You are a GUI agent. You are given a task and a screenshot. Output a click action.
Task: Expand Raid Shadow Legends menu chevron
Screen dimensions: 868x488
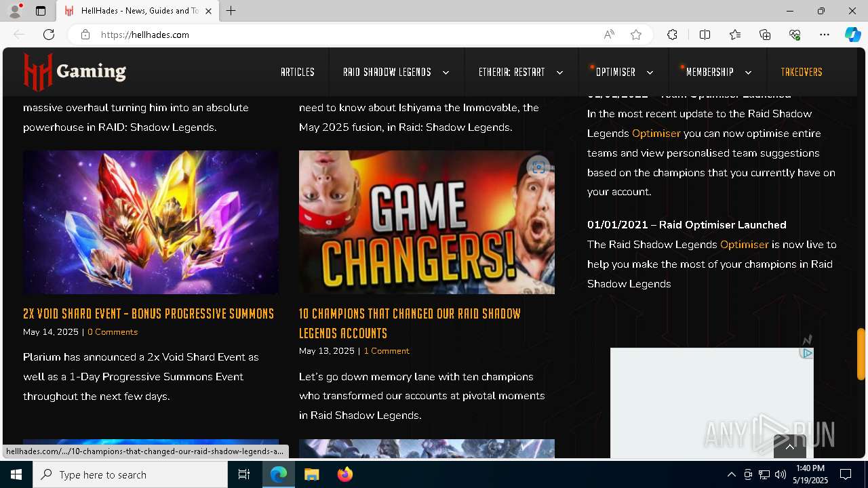(446, 73)
